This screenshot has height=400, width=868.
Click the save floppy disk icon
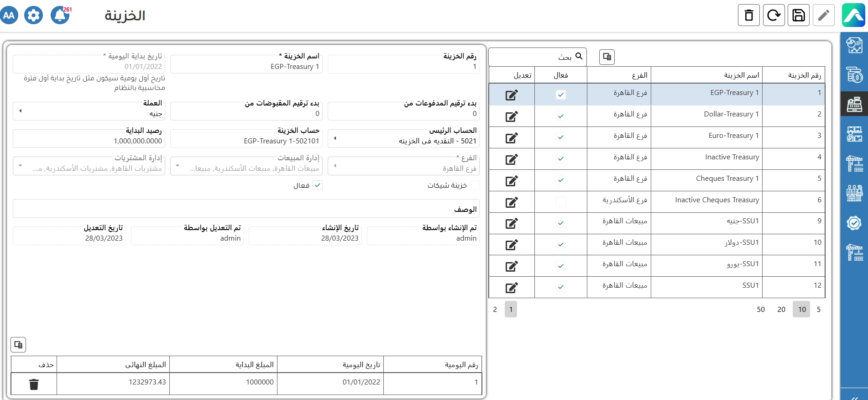(x=799, y=16)
